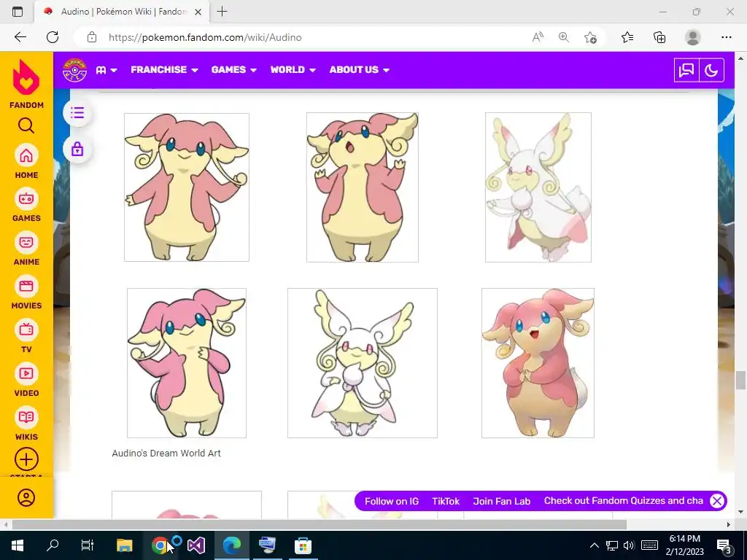747x560 pixels.
Task: Click the zoom magnifier in address bar
Action: click(x=564, y=37)
